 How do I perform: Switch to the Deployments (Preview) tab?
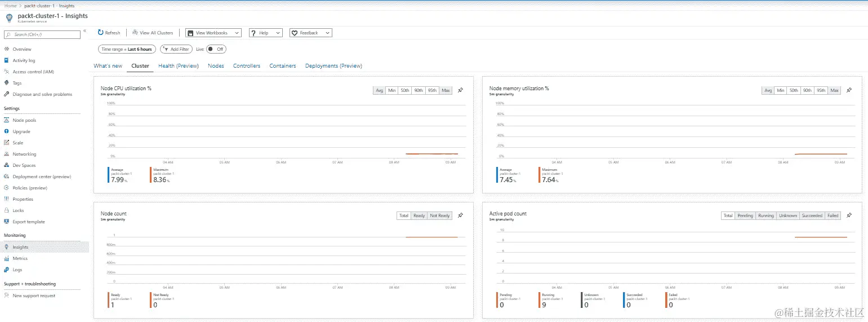[333, 66]
